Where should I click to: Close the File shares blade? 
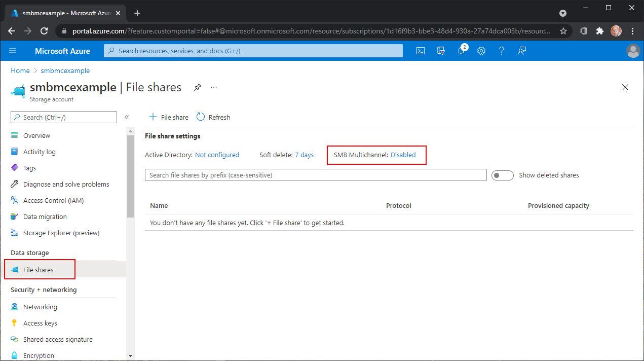pos(625,87)
